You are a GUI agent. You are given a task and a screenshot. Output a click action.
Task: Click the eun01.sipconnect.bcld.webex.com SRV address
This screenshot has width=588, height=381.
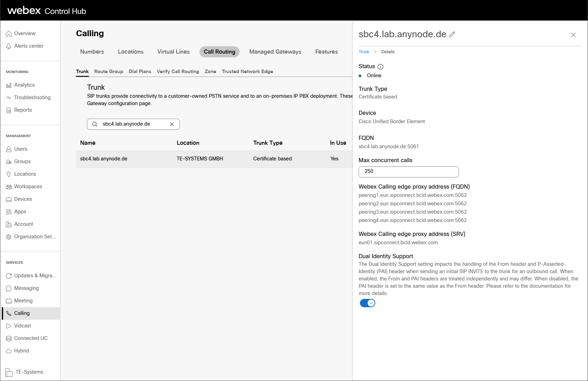[x=398, y=243]
